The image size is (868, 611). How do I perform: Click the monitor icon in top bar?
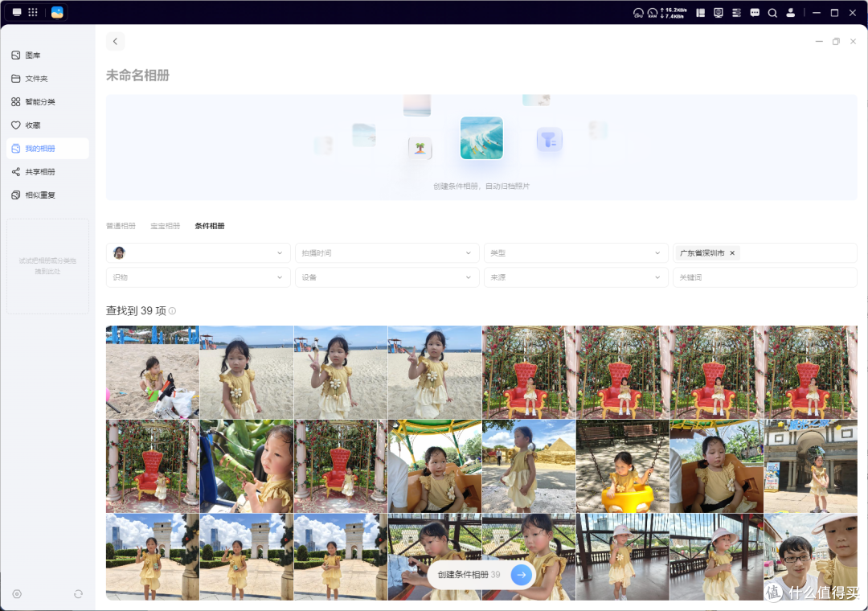click(x=719, y=13)
